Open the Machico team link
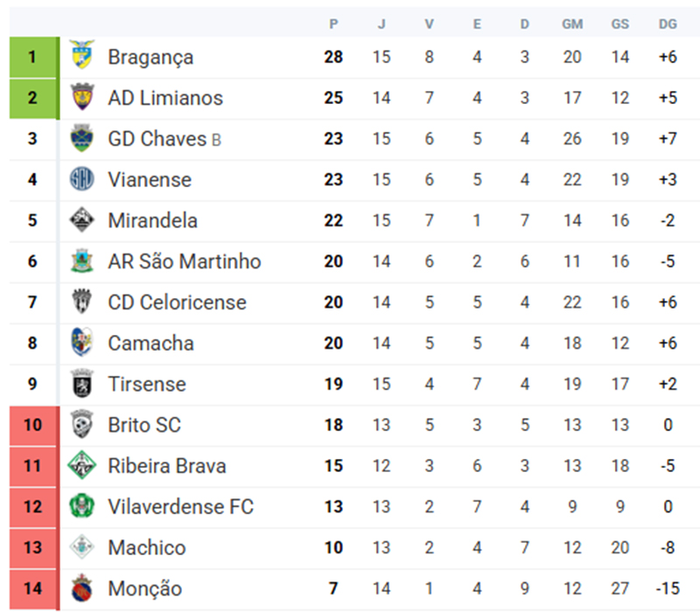Viewport: 700px width, 612px height. pyautogui.click(x=146, y=547)
